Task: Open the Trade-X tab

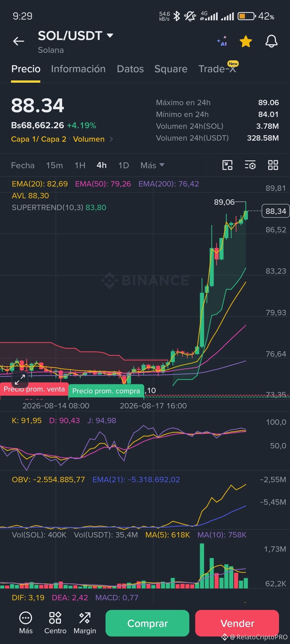Action: [217, 69]
